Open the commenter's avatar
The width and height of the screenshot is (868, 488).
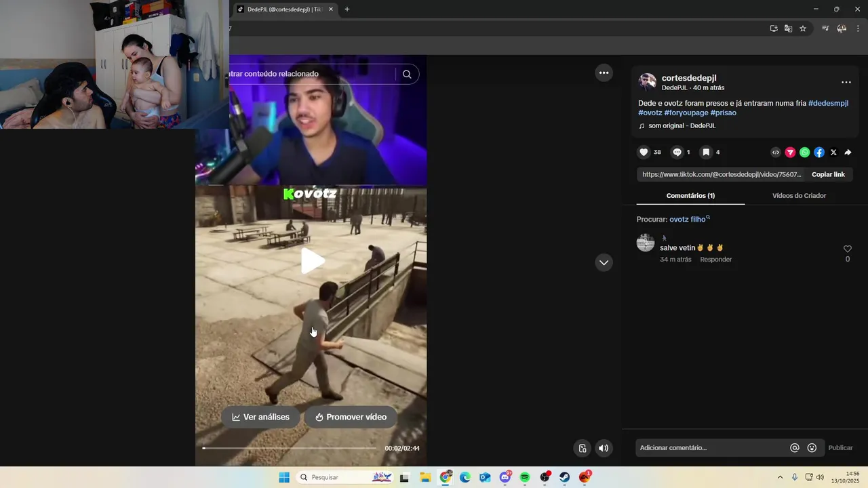(646, 243)
